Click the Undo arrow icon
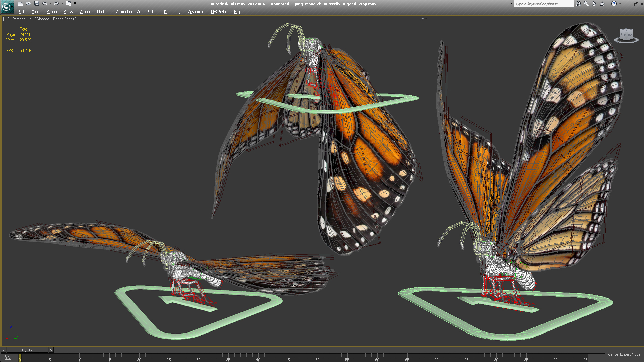644x362 pixels. (x=45, y=4)
